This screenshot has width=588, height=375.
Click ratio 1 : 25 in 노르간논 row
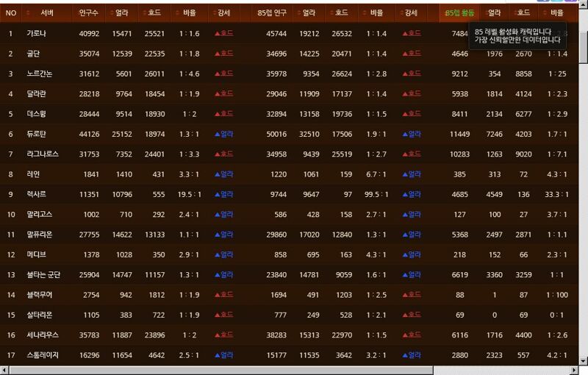pos(557,74)
